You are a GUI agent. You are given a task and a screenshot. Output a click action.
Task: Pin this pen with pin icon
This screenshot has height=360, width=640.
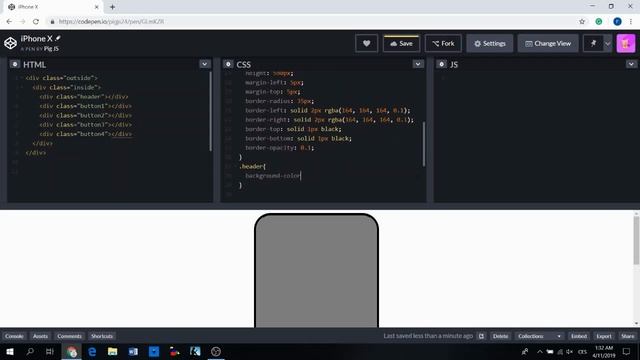pos(593,43)
